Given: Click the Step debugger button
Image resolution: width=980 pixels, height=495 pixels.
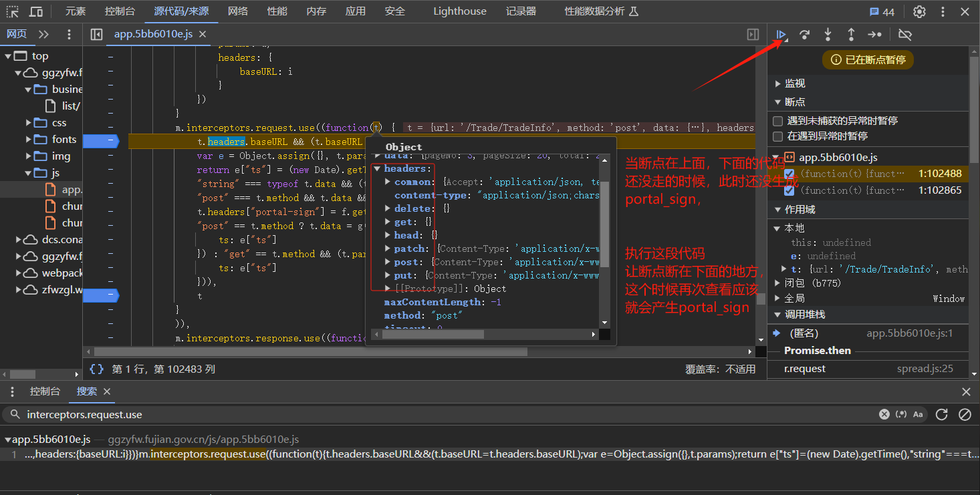Looking at the screenshot, I should point(874,34).
